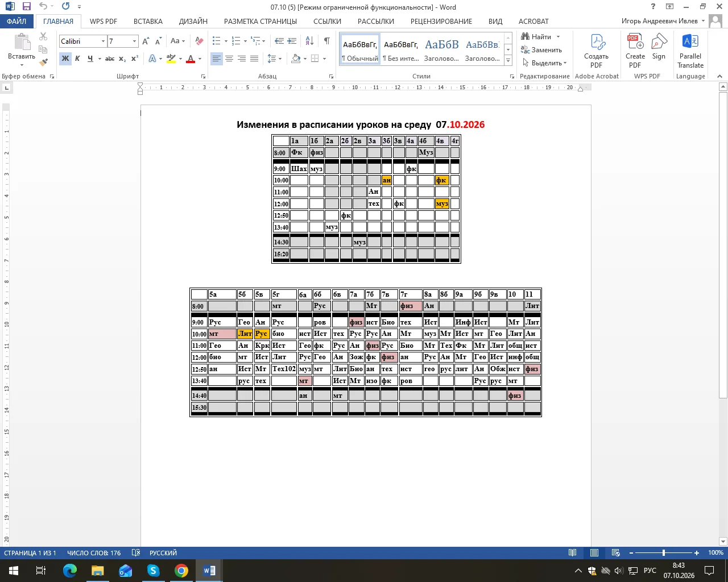Align text left
728x582 pixels.
coord(216,59)
